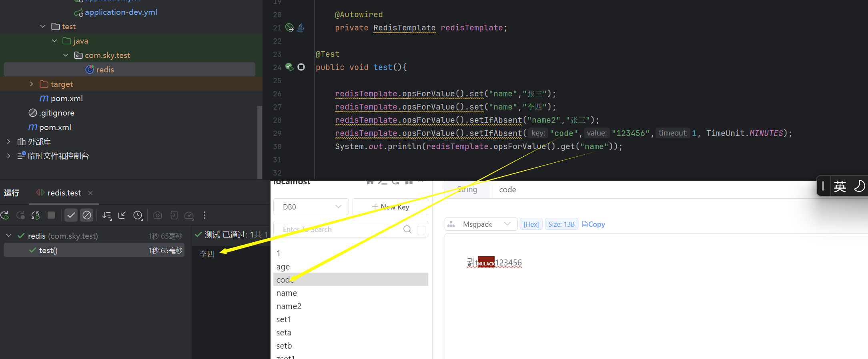
Task: Stop the running test with stop icon
Action: [51, 215]
